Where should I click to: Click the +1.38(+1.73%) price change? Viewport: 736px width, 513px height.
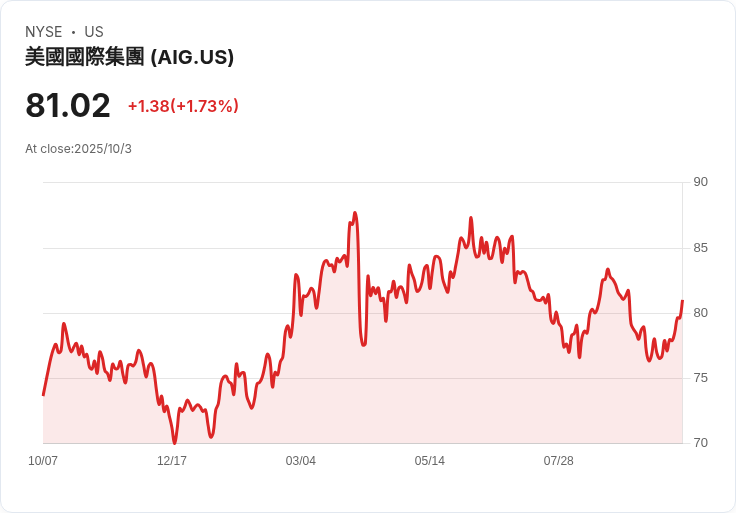click(183, 106)
